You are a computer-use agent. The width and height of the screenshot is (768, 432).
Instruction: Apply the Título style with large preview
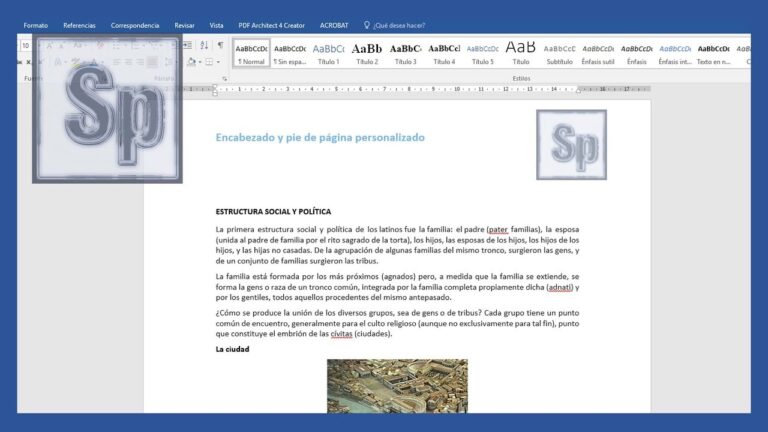click(521, 53)
